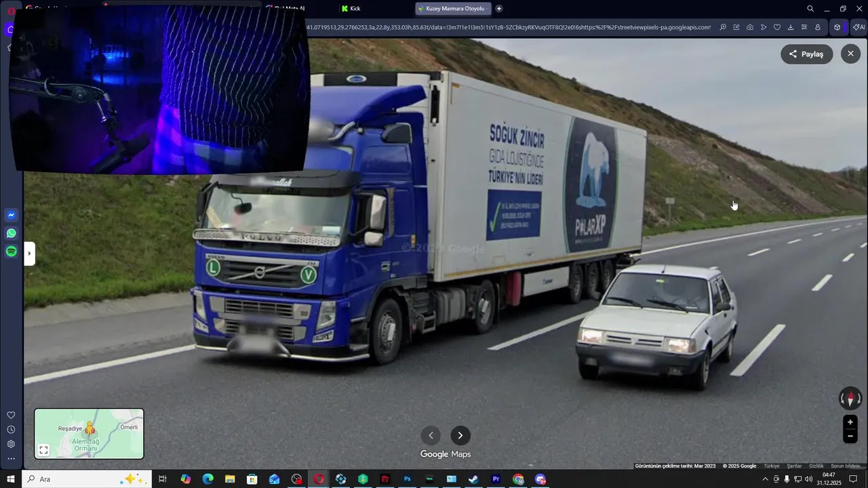Viewport: 868px width, 488px height.
Task: Select the Kuzey Marmara Otoyolu tab
Action: point(452,9)
